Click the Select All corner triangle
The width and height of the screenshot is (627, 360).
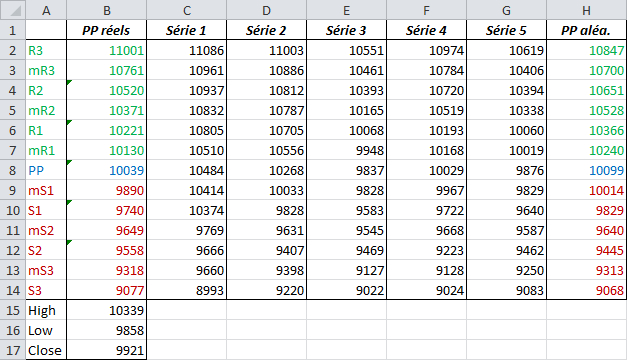[13, 10]
